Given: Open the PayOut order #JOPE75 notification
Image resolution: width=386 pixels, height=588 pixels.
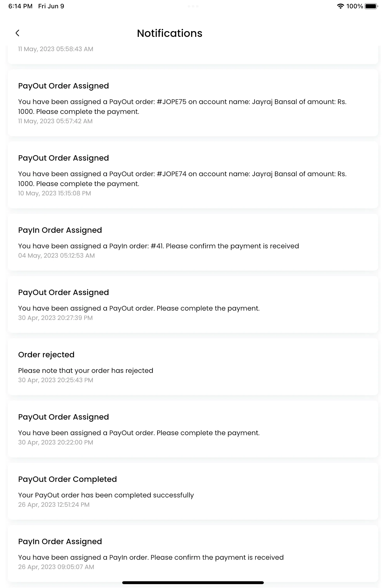Looking at the screenshot, I should point(193,103).
